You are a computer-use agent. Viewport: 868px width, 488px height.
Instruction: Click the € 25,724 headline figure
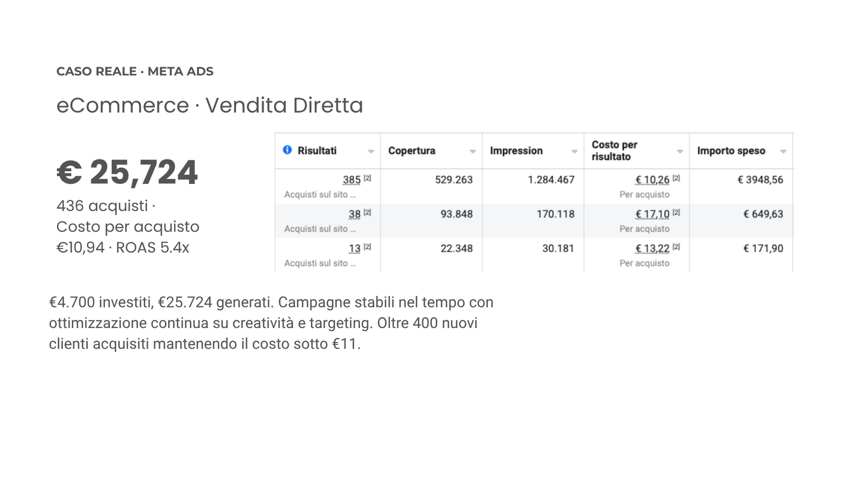point(127,172)
